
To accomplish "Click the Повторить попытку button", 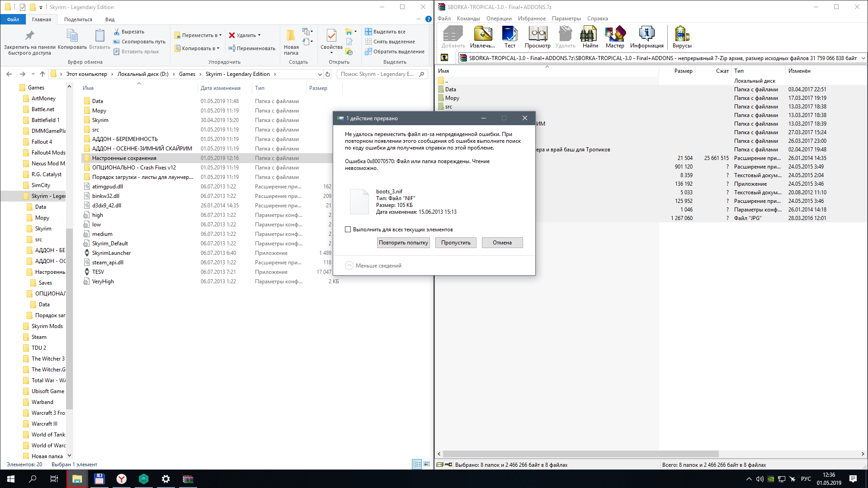I will (403, 243).
